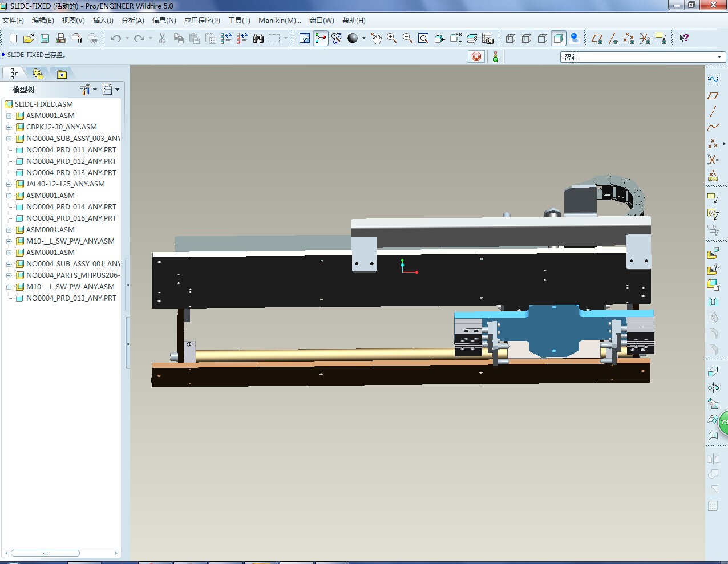Screen dimensions: 728x564
Task: Click the red stop sign icon
Action: [x=477, y=56]
